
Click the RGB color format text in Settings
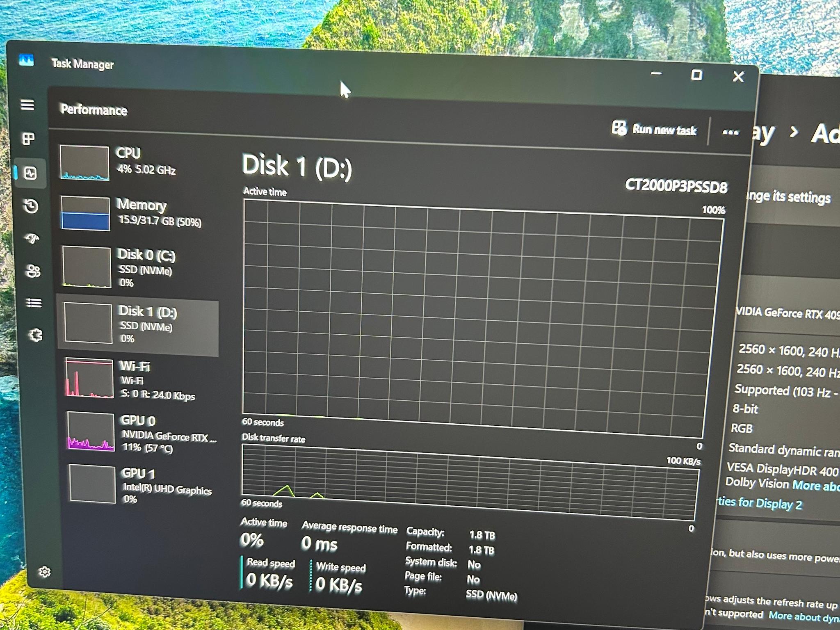(x=742, y=429)
